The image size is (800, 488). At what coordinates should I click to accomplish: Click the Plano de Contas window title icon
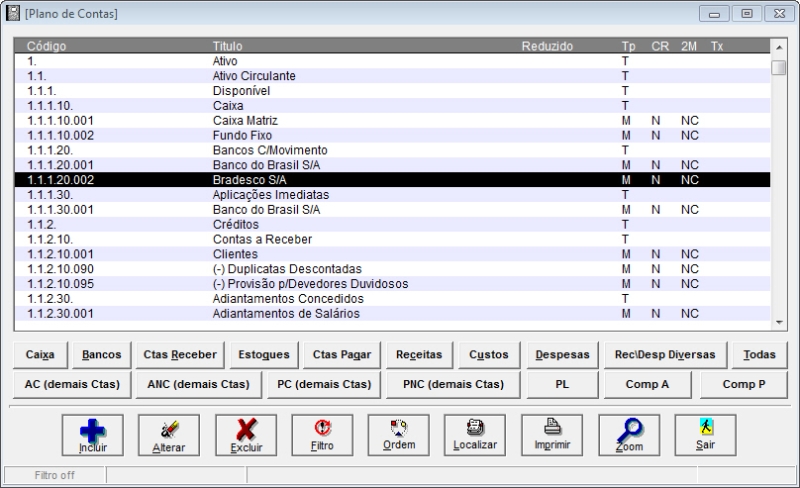point(13,13)
